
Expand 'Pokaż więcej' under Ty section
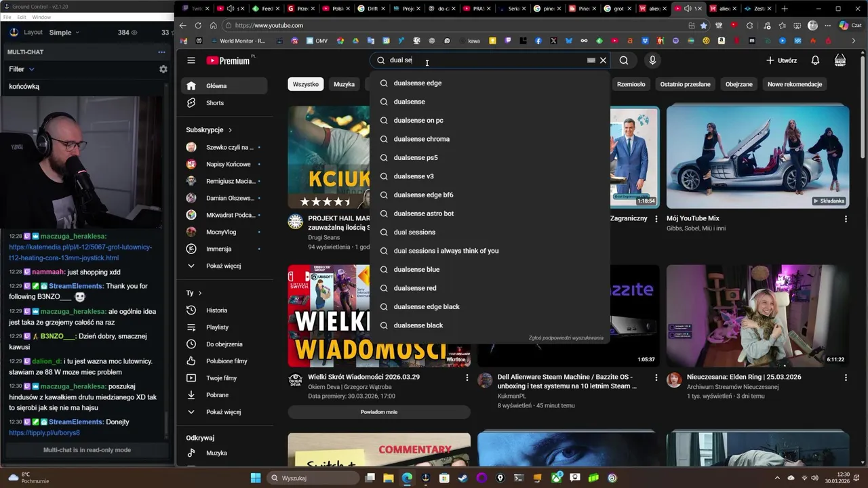pyautogui.click(x=224, y=412)
